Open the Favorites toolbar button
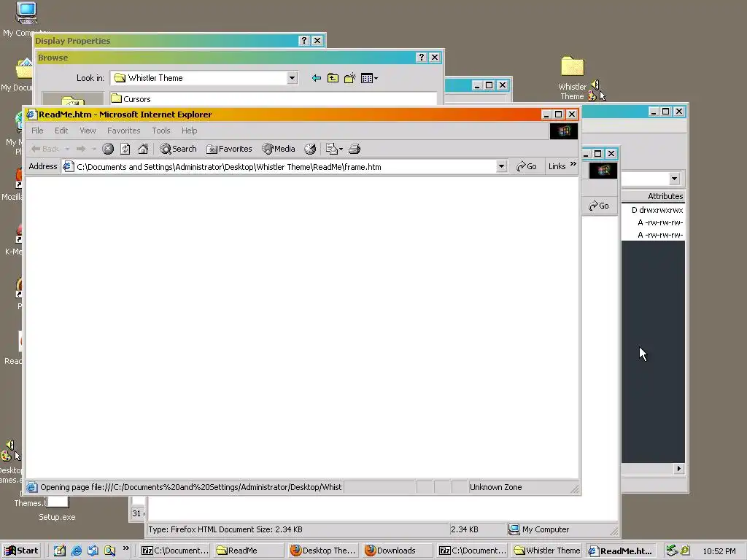 click(x=229, y=149)
